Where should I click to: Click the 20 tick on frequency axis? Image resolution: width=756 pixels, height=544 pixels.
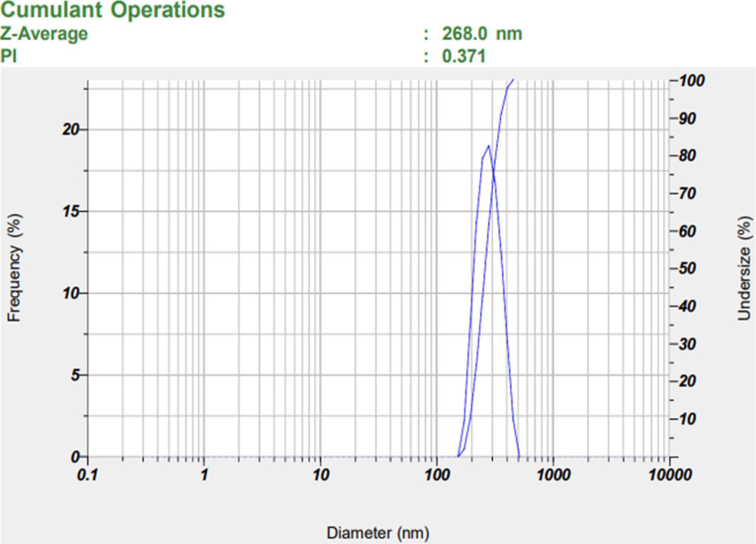pos(71,130)
